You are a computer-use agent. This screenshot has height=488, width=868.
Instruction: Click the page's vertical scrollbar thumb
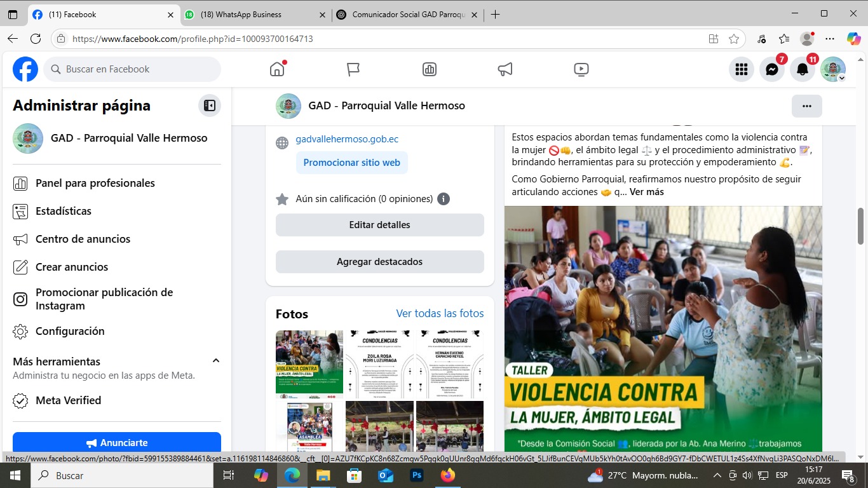coord(861,226)
